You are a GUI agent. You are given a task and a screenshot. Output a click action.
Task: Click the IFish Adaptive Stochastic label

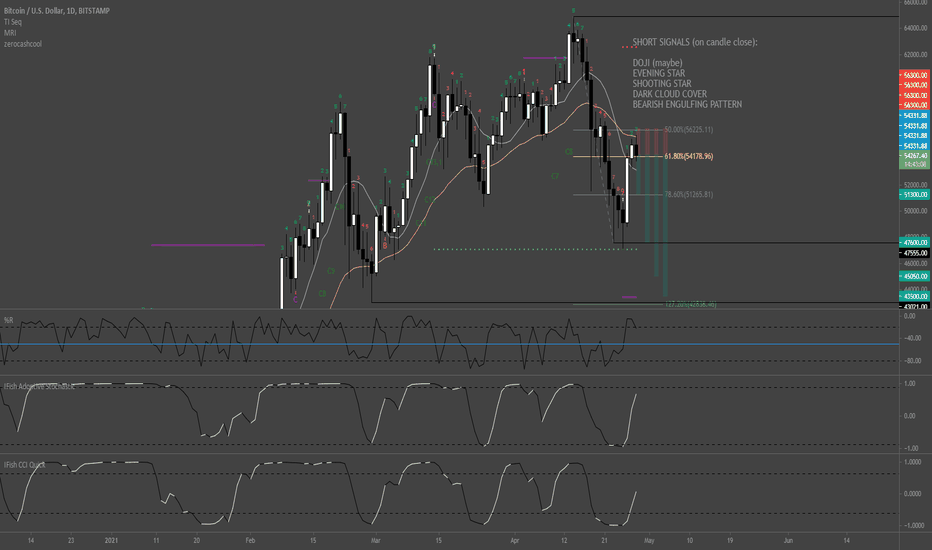click(x=39, y=386)
